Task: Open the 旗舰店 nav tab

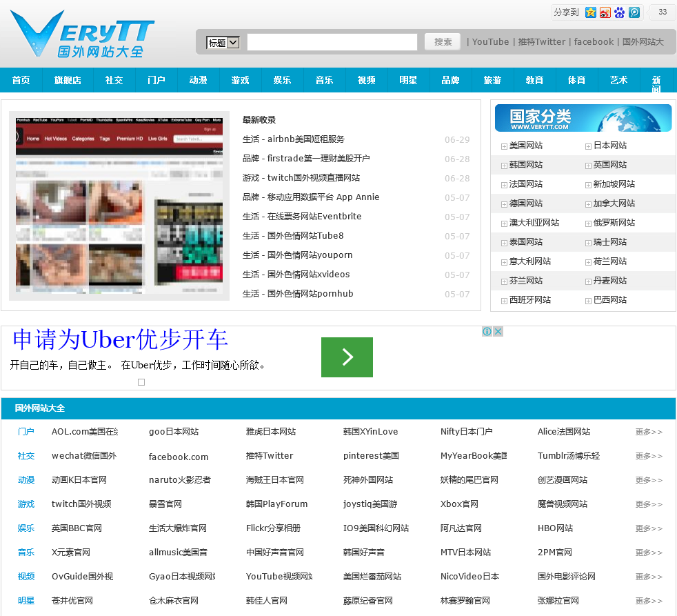Action: tap(68, 80)
